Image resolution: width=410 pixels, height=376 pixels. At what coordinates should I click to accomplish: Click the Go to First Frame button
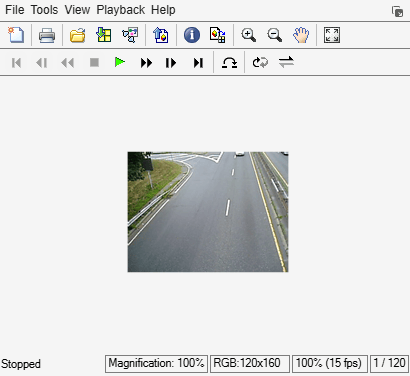[x=16, y=63]
